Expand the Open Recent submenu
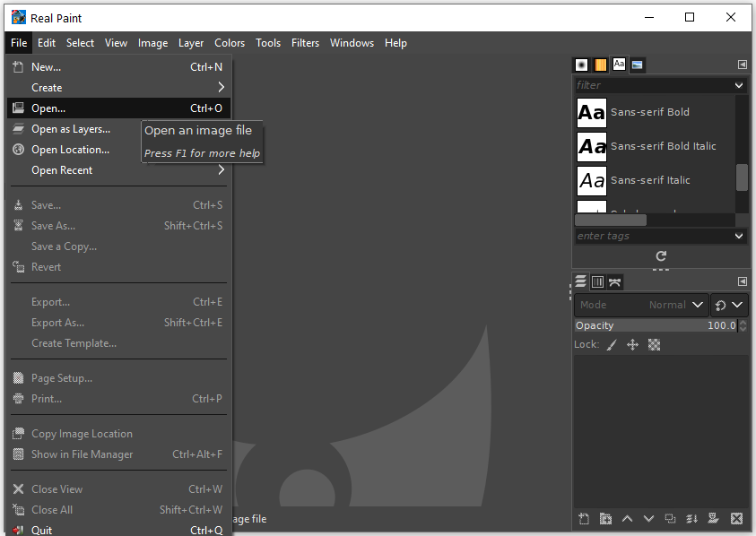This screenshot has height=536, width=756. tap(118, 170)
